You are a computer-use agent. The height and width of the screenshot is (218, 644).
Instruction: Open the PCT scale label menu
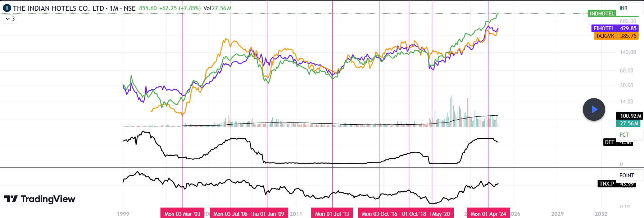[x=630, y=135]
